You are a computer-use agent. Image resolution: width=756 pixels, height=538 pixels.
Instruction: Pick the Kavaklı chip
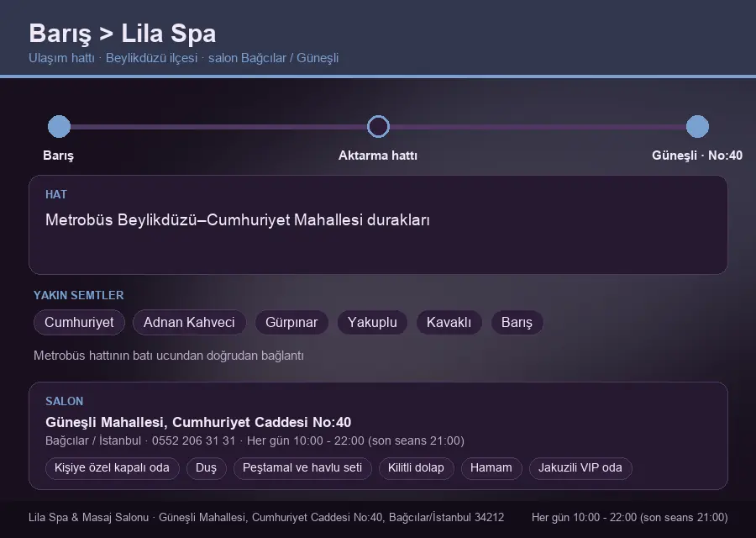(x=449, y=322)
